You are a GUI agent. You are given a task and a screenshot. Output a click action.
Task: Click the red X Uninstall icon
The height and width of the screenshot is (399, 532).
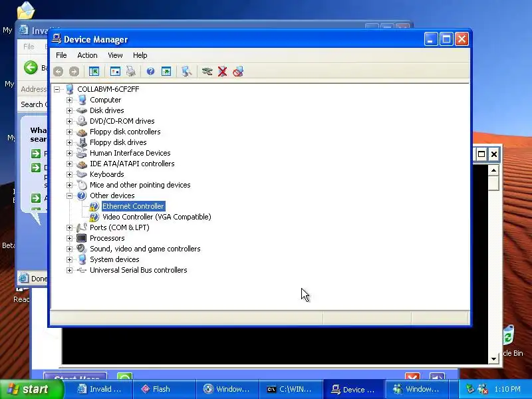click(x=222, y=71)
